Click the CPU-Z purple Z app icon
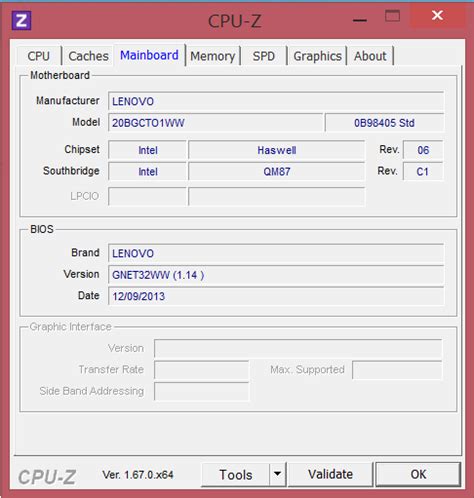This screenshot has width=474, height=498. point(22,20)
